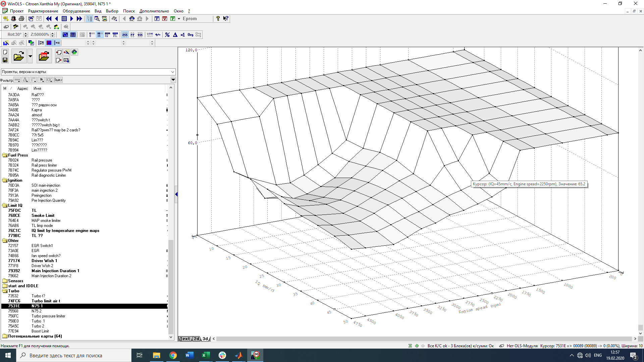Toggle binary 111 number display
Viewport: 644px width, 362px height.
[140, 35]
